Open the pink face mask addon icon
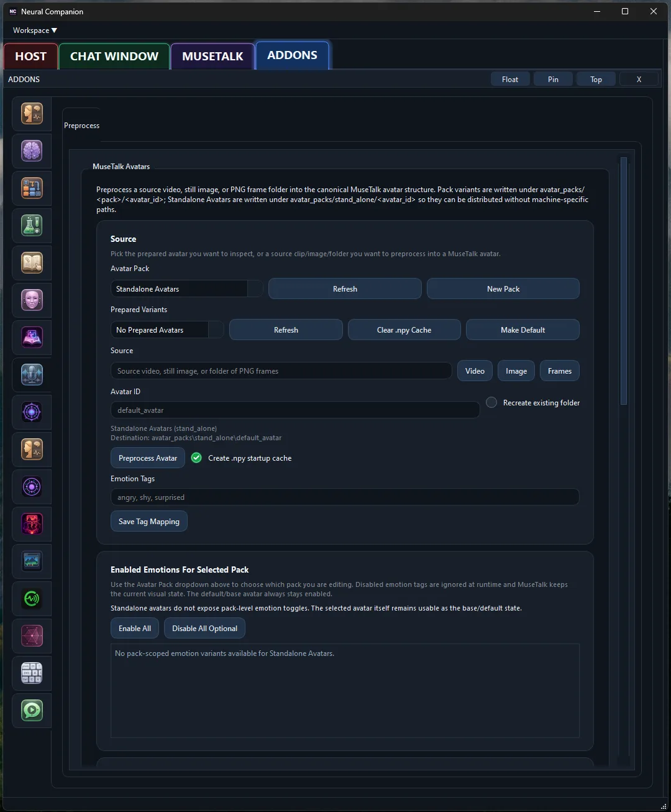 (32, 300)
